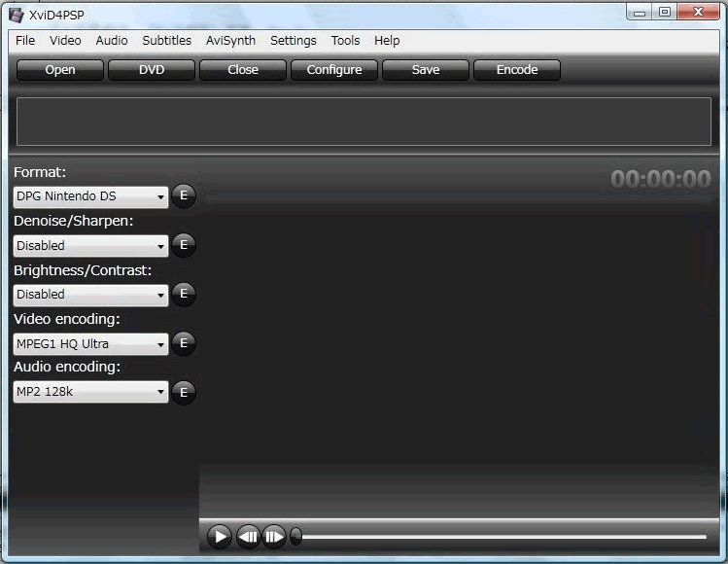This screenshot has height=564, width=728.
Task: Click the dark video preview area
Action: 460,336
